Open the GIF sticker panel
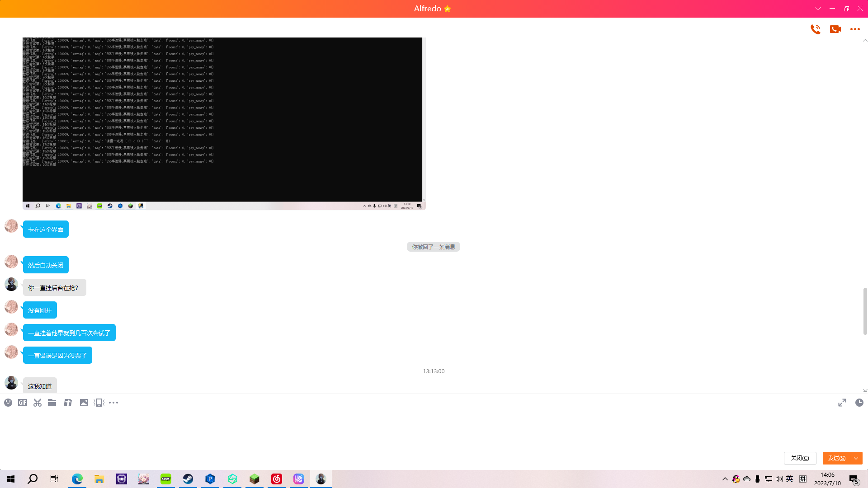 pos(23,403)
